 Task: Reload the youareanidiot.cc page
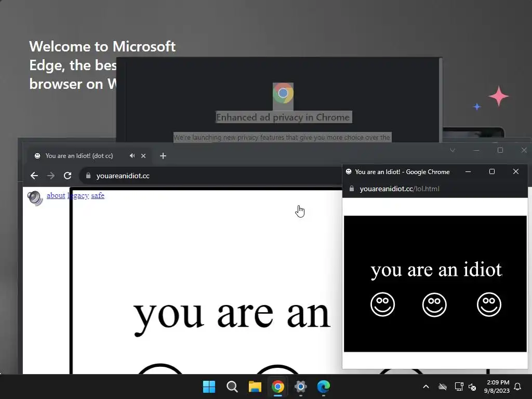coord(68,176)
